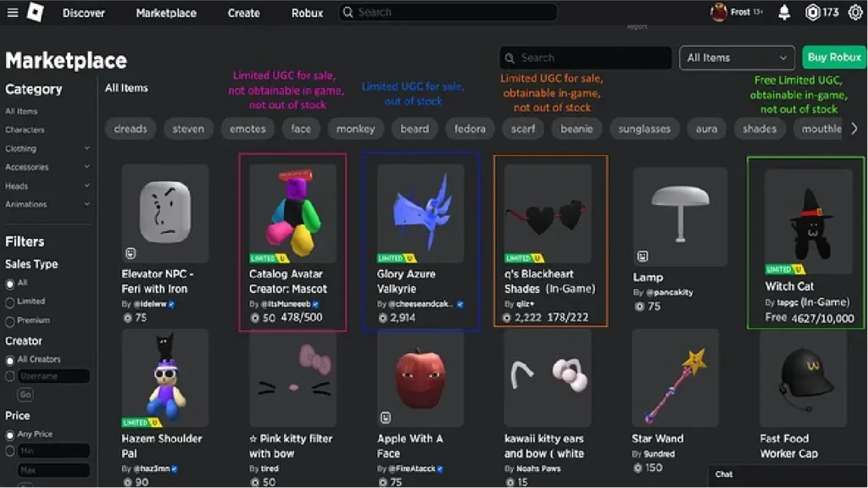Select the Any Price radio option
The image size is (868, 488).
[10, 435]
